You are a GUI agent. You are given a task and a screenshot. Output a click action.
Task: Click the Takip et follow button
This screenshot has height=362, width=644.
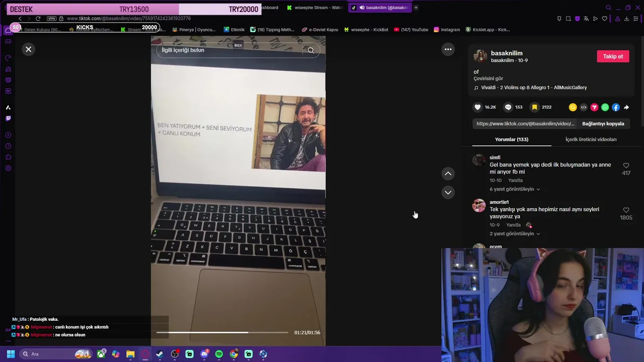pyautogui.click(x=613, y=56)
